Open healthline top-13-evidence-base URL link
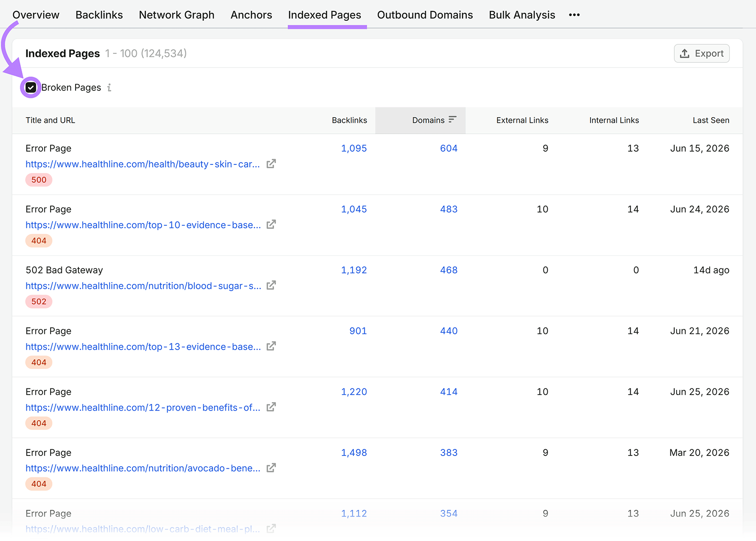 coord(143,346)
